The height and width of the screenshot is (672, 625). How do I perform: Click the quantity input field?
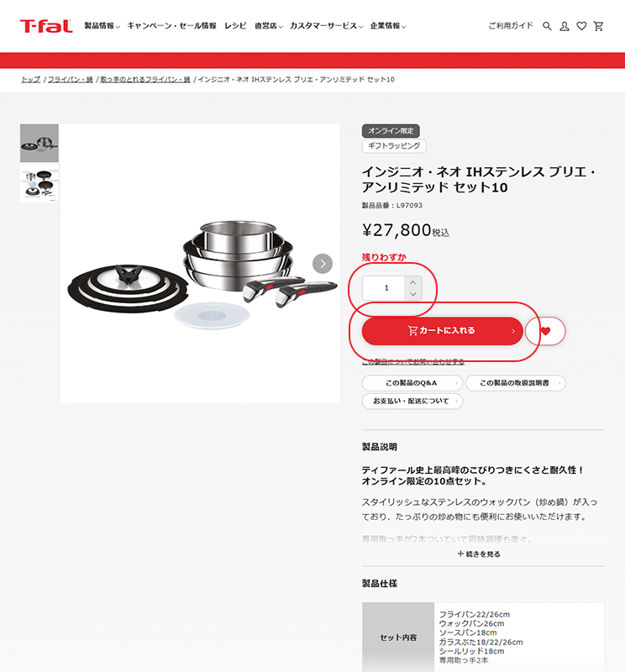pos(384,288)
